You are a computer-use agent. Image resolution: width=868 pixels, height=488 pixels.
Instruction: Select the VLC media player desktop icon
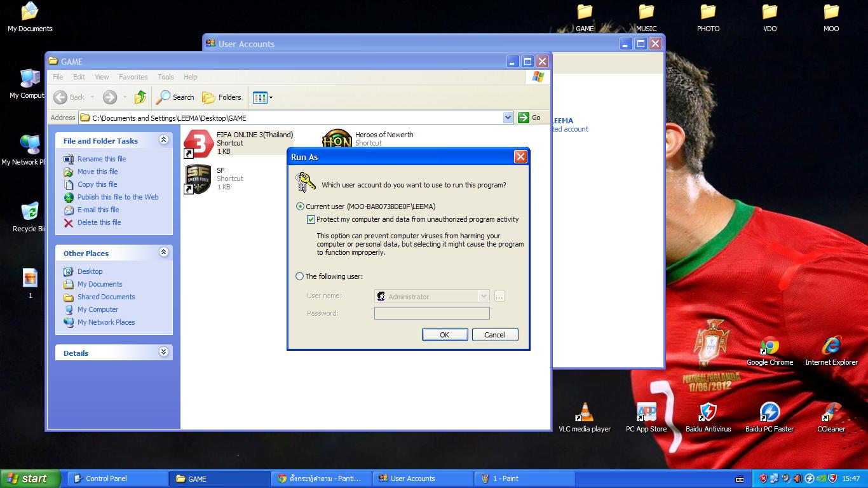pyautogui.click(x=584, y=413)
